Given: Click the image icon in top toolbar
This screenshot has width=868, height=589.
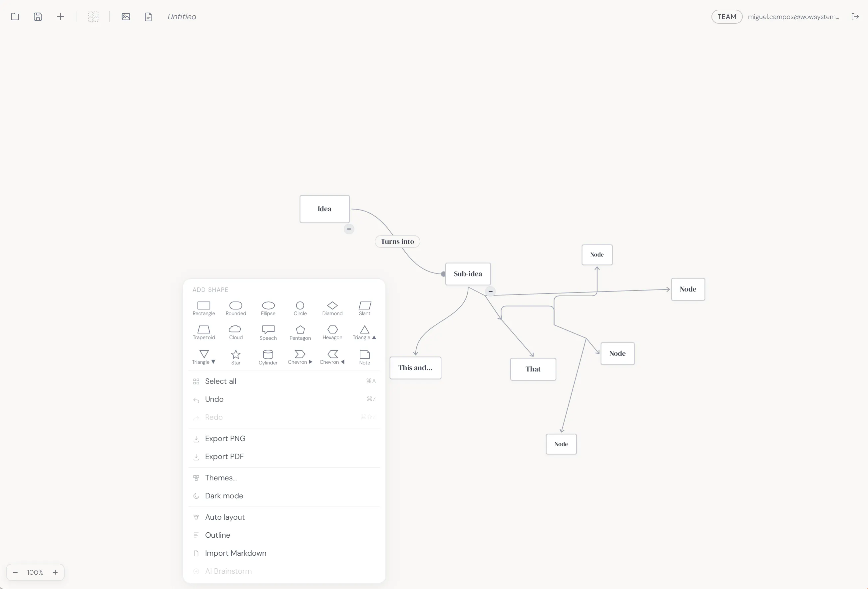Looking at the screenshot, I should [x=126, y=16].
